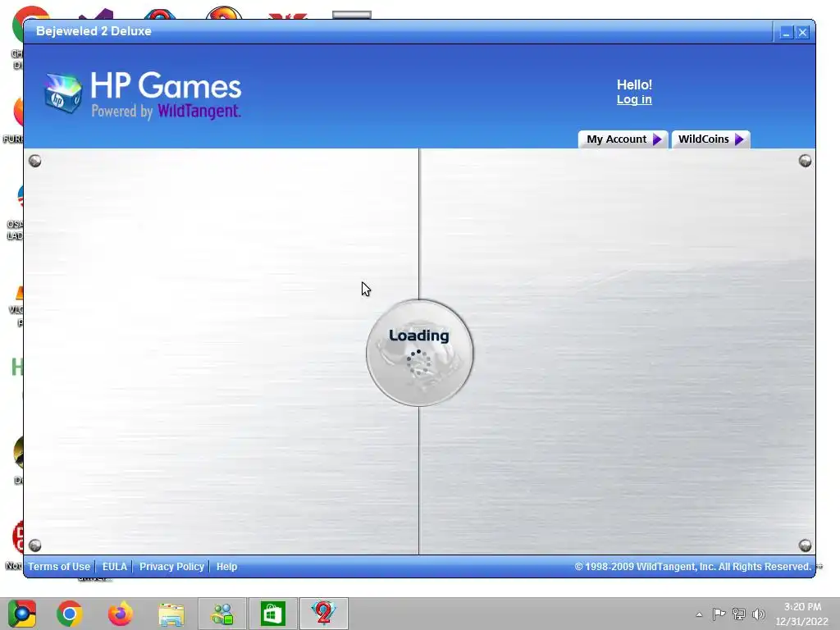Open the WildCoins tab
Viewport: 840px width, 630px height.
pos(710,139)
